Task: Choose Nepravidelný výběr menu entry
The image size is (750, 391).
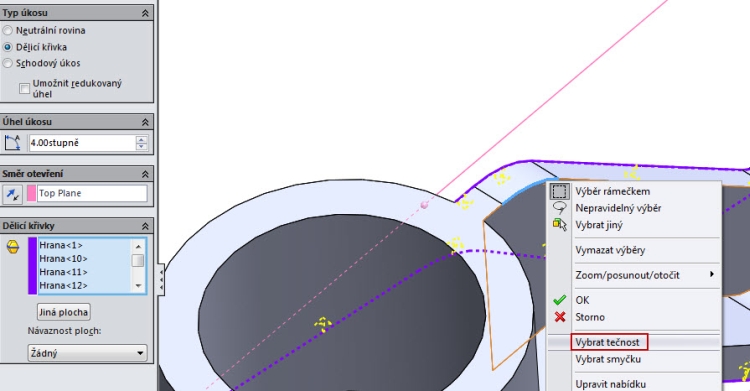Action: pyautogui.click(x=618, y=208)
